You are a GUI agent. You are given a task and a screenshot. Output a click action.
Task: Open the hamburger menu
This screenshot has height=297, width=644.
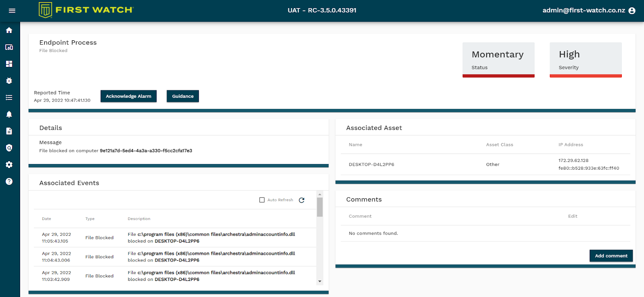click(x=12, y=11)
